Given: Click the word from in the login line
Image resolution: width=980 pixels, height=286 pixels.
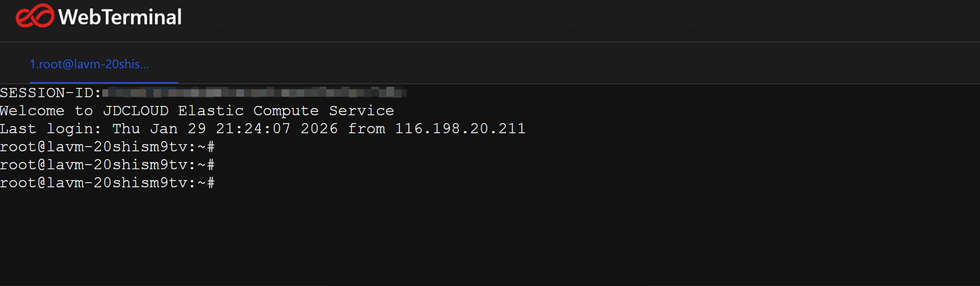Looking at the screenshot, I should pos(366,129).
